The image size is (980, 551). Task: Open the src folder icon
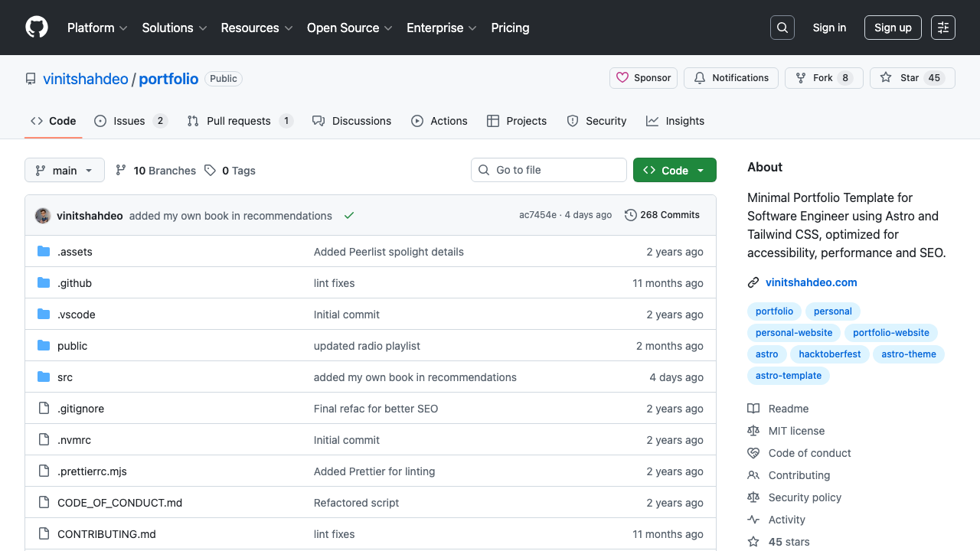click(x=43, y=377)
